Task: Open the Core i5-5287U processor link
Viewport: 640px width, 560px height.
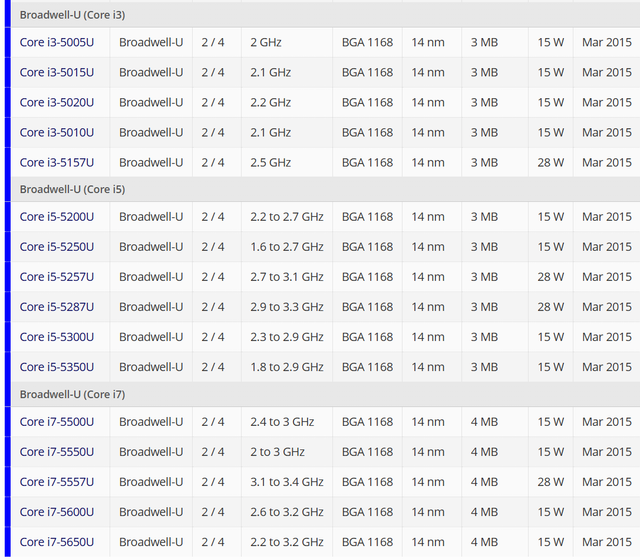Action: pos(57,307)
